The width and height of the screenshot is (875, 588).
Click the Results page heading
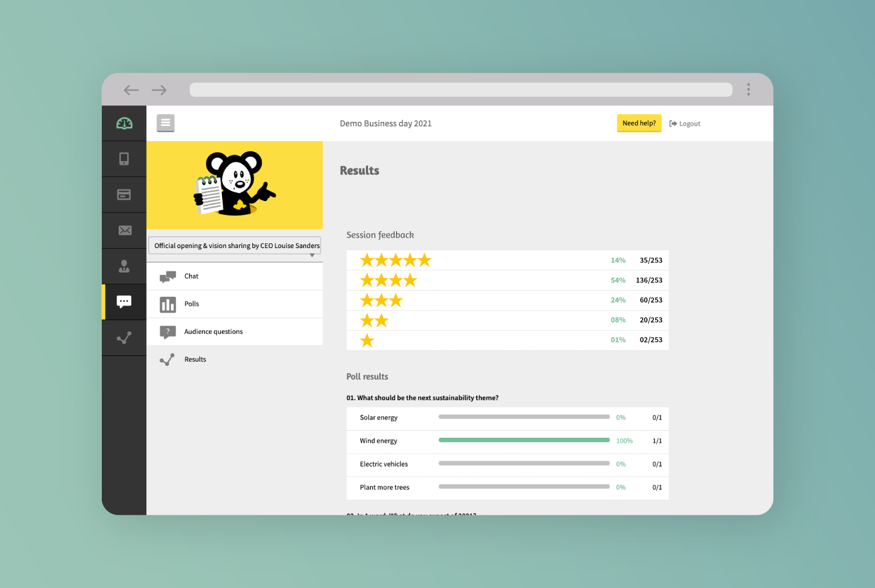(x=359, y=170)
